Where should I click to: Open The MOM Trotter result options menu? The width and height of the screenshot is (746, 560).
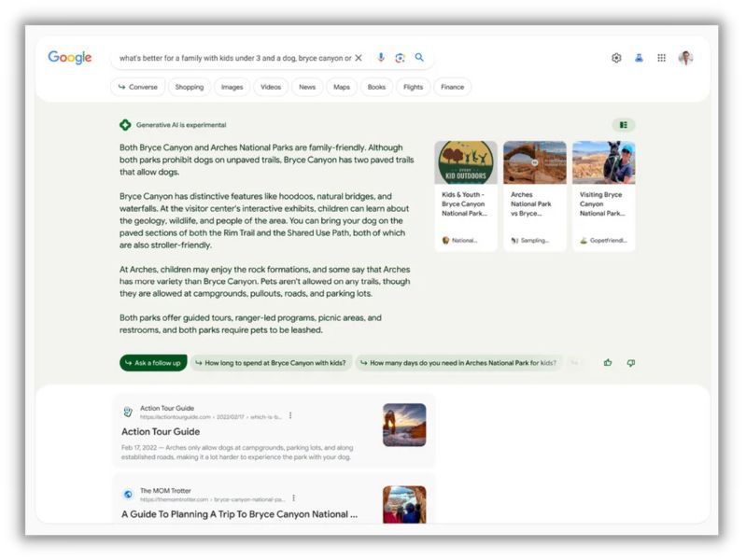[x=294, y=498]
